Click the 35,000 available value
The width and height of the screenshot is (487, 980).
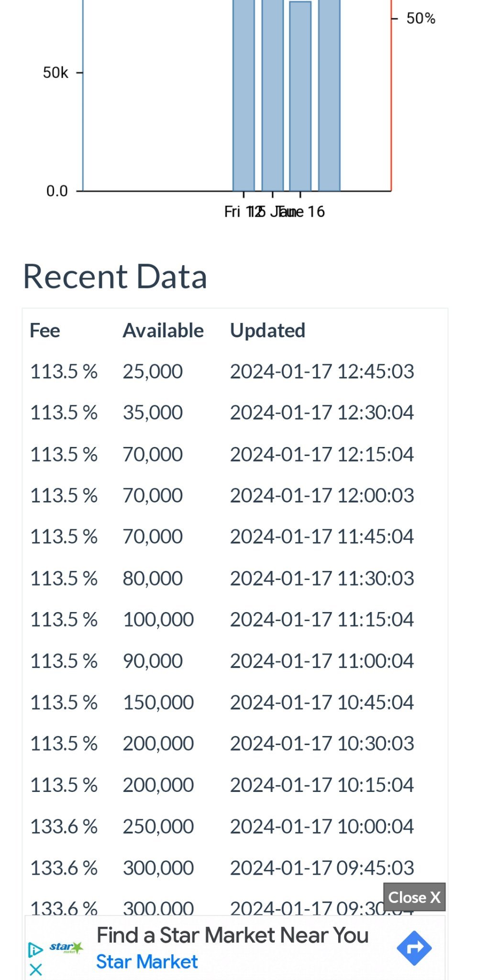(x=153, y=412)
